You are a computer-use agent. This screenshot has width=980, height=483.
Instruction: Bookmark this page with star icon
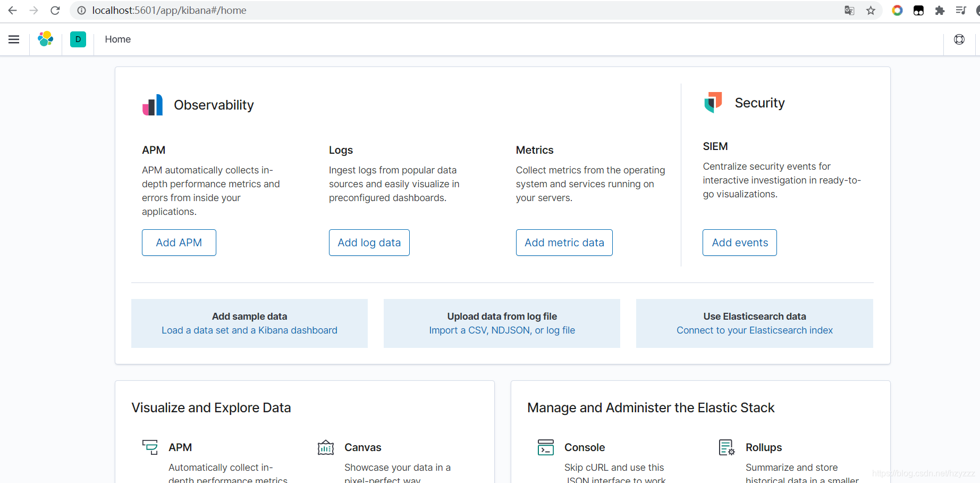point(871,11)
